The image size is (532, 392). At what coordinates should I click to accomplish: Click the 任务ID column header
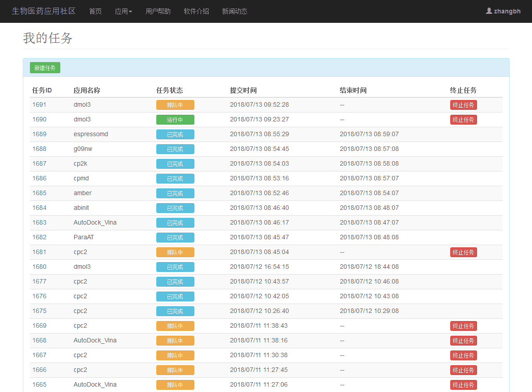(x=42, y=90)
